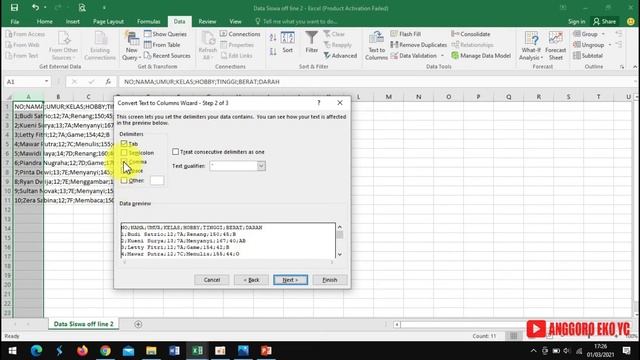Open Customize Quick Access Toolbar dropdown
Screen dimensions: 640x360
pyautogui.click(x=104, y=8)
